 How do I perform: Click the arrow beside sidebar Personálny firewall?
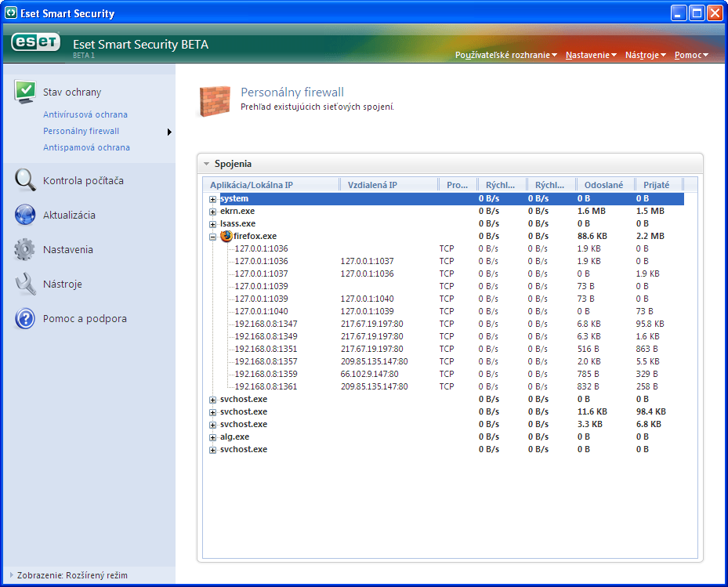[x=169, y=132]
